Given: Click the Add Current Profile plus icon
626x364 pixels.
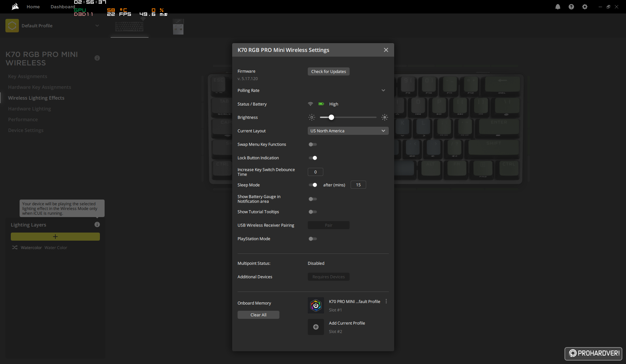Looking at the screenshot, I should coord(316,327).
